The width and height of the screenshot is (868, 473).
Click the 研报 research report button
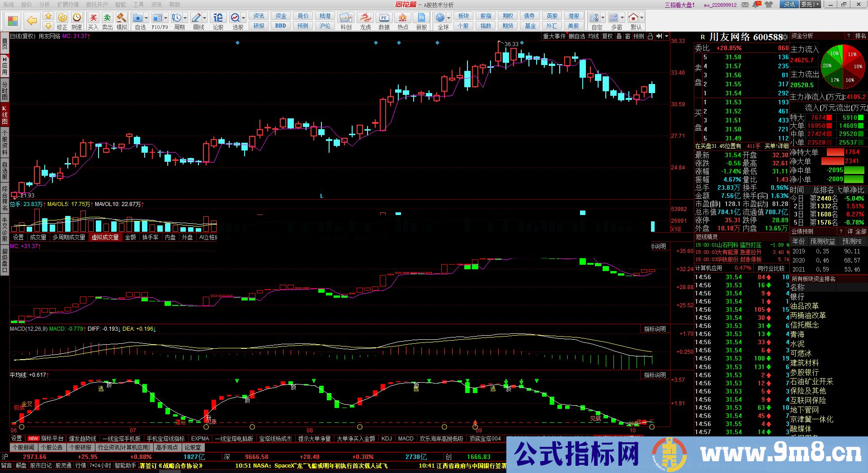coord(259,26)
